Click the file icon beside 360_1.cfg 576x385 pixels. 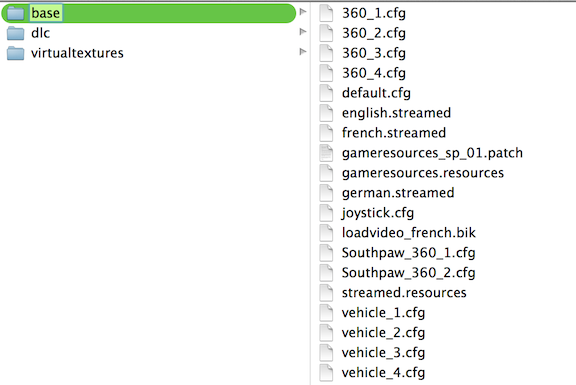pos(326,13)
